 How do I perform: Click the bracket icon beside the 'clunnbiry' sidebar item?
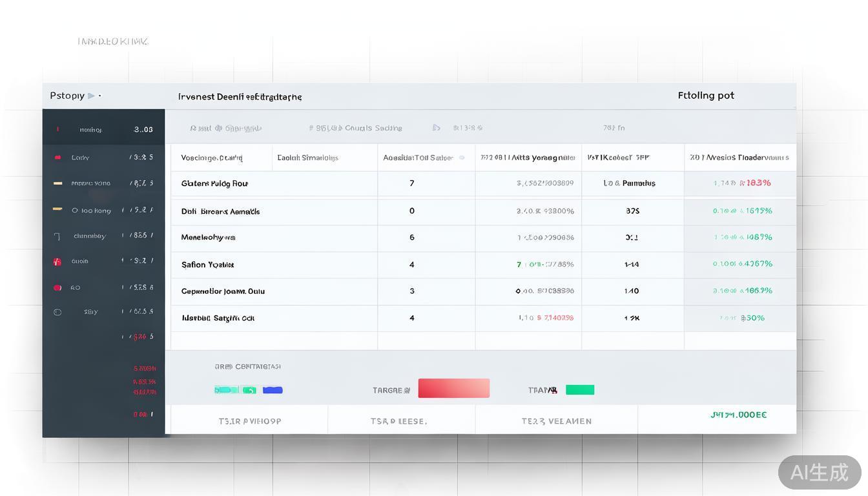pos(57,236)
